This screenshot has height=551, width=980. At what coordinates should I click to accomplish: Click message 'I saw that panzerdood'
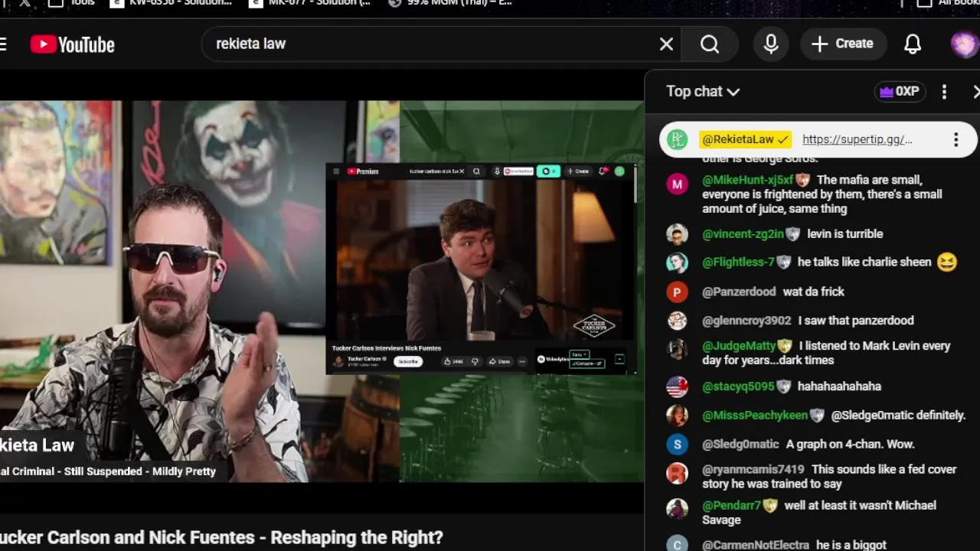coord(856,321)
